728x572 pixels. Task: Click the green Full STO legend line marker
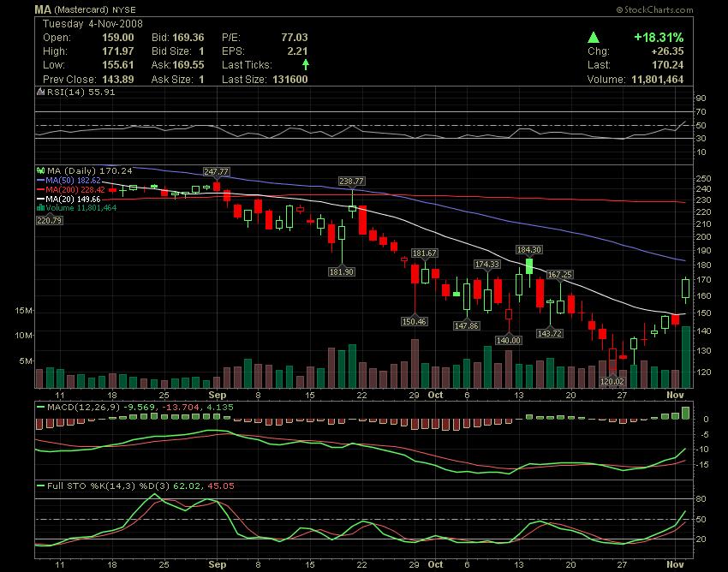[x=40, y=486]
